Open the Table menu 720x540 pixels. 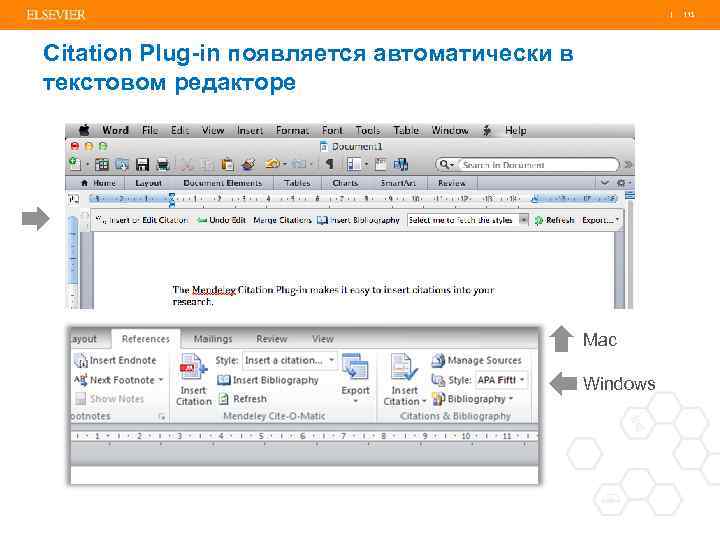pos(406,130)
